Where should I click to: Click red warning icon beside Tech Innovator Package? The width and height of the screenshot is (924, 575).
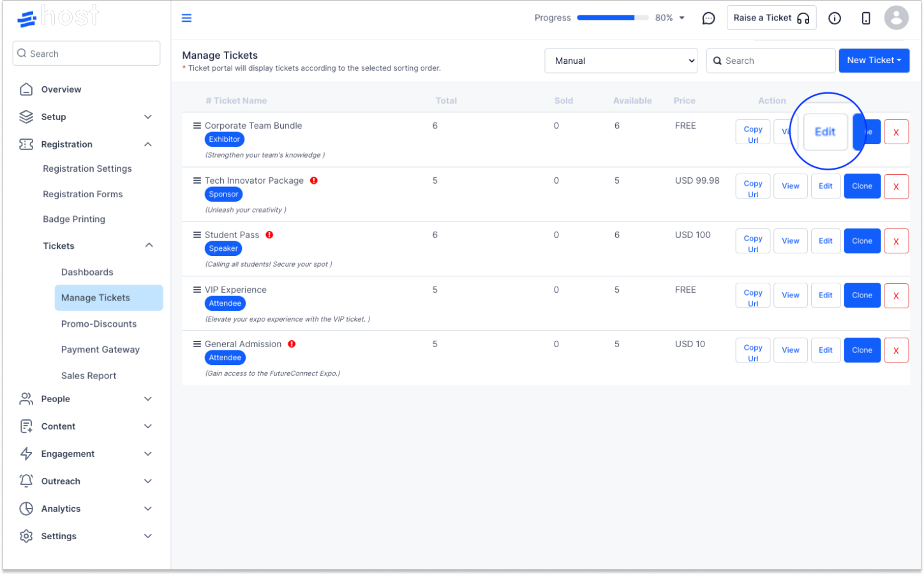[x=314, y=181]
